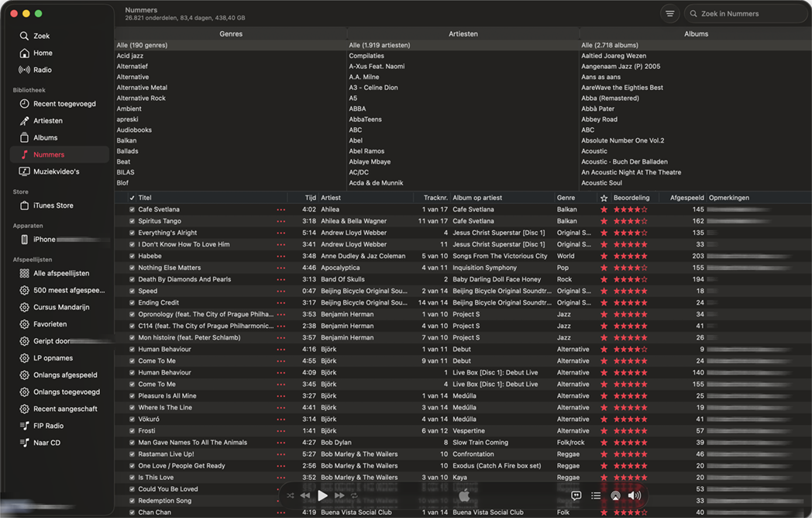This screenshot has width=812, height=518.
Task: Open Alle afspeellijsten
Action: 54,273
